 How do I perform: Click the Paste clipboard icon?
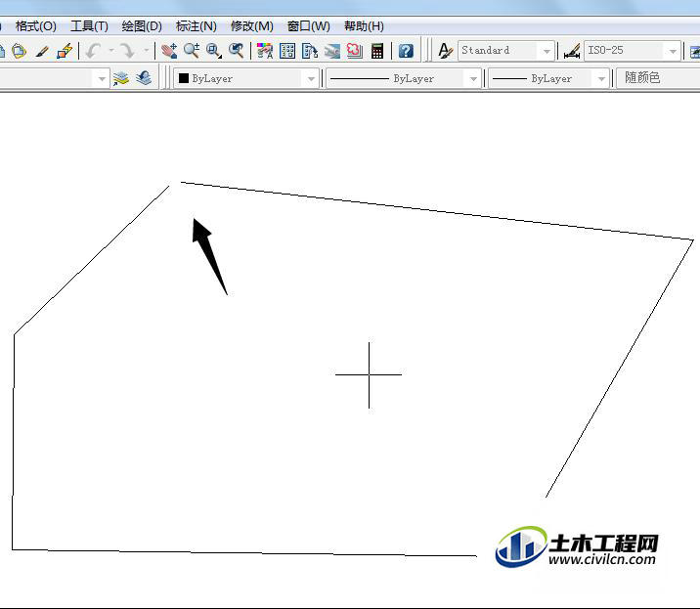tap(19, 51)
